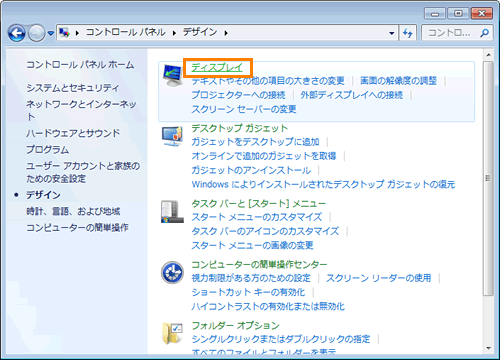Click the Back navigation arrow button
The width and height of the screenshot is (500, 360).
[16, 33]
